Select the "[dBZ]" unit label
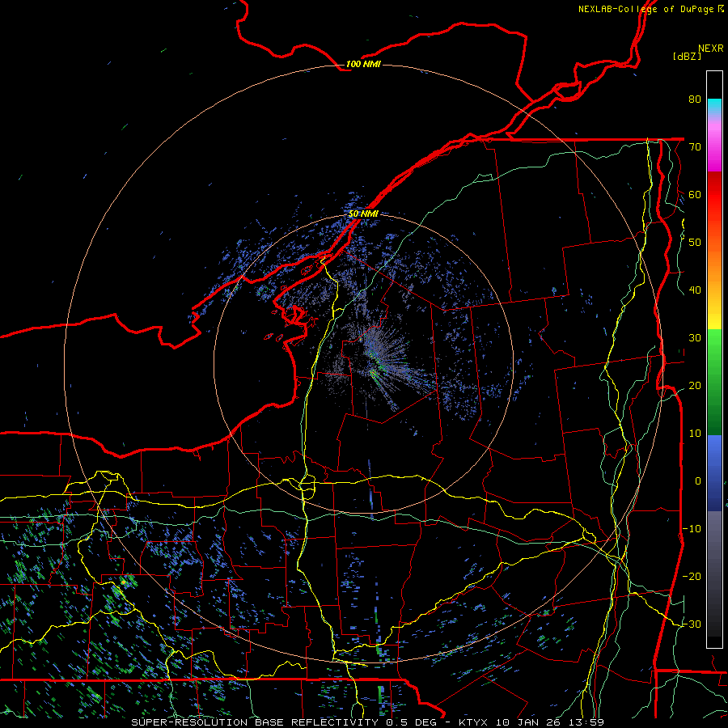 coord(687,56)
